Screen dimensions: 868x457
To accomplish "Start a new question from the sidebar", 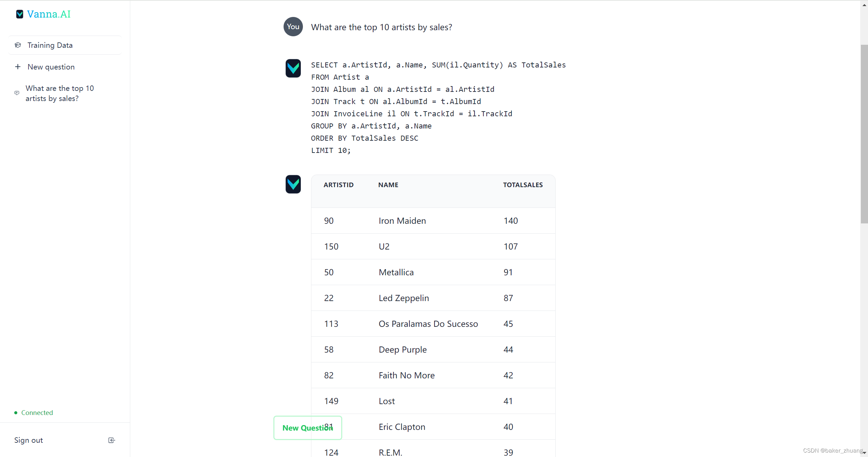I will pyautogui.click(x=51, y=67).
